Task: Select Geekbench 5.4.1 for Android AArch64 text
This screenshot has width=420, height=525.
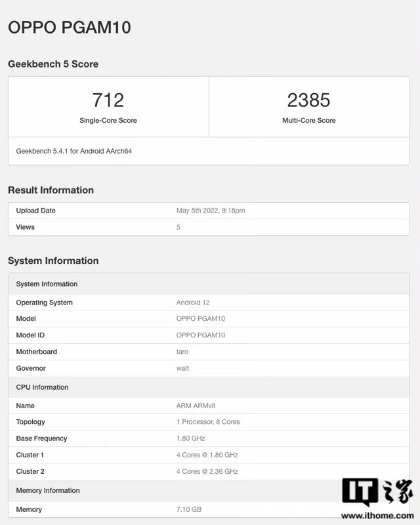Action: click(x=73, y=151)
